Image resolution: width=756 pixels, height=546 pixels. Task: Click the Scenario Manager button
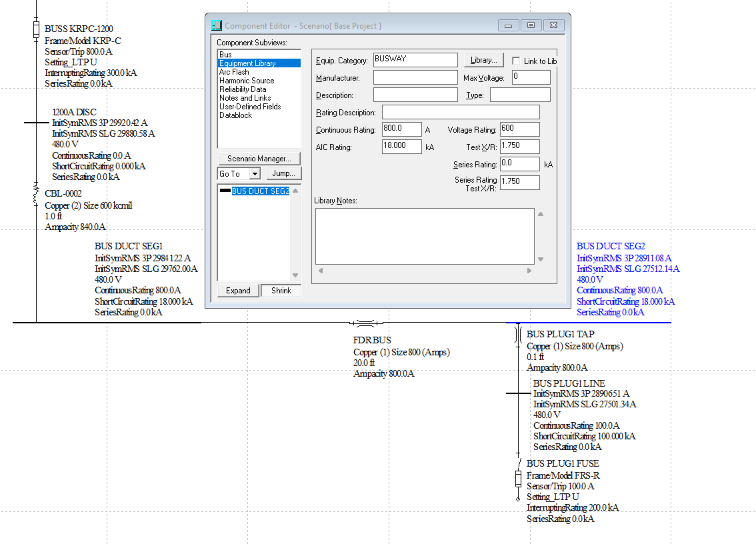(259, 159)
